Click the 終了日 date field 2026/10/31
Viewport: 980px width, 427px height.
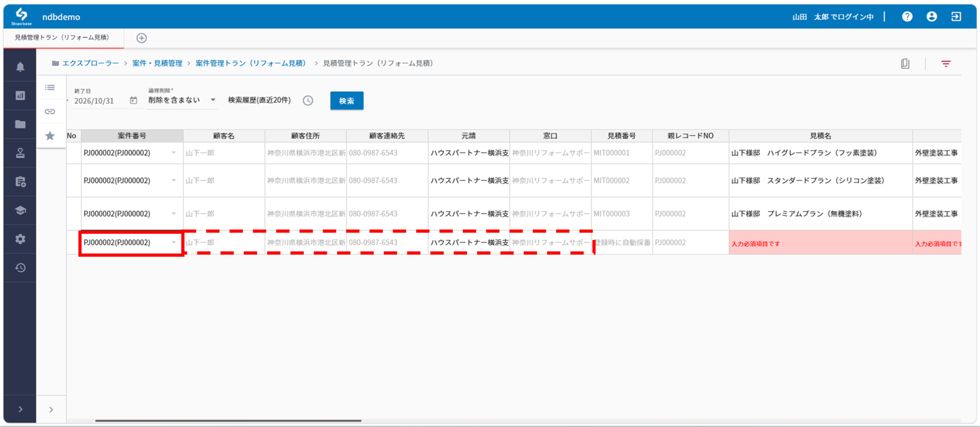94,101
